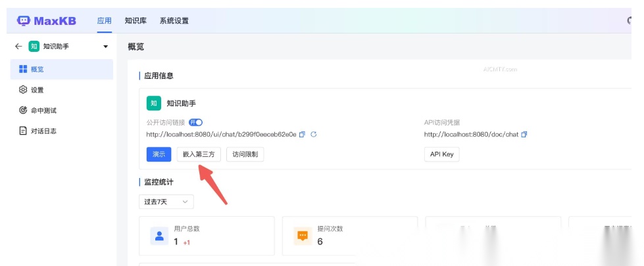Open the 命中测试 sidebar item
Image resolution: width=644 pixels, height=266 pixels.
[x=62, y=110]
